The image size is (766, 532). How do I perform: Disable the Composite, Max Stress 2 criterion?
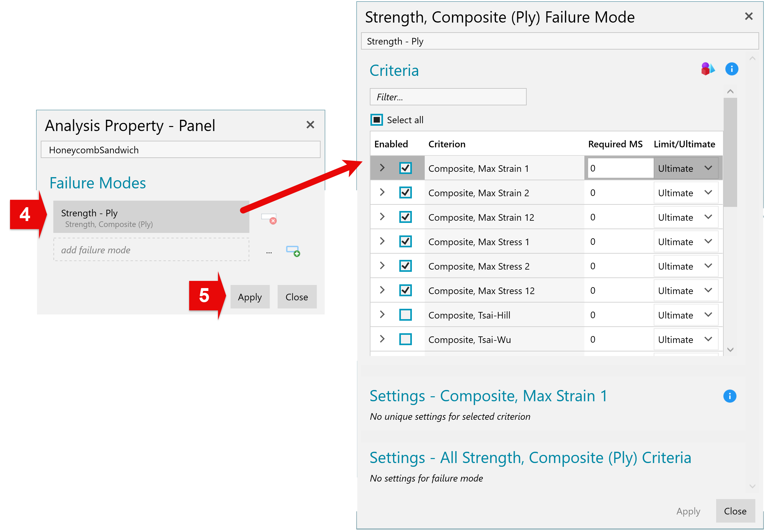click(x=405, y=266)
